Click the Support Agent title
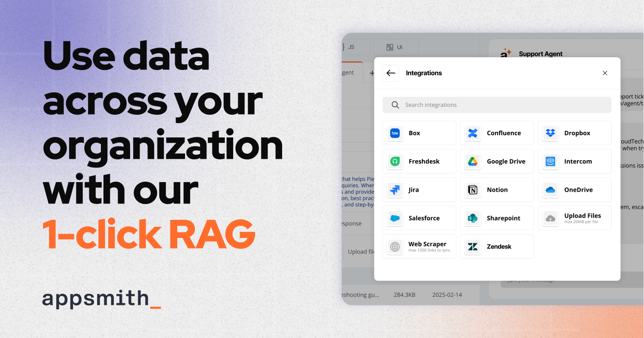This screenshot has height=338, width=644. 541,54
